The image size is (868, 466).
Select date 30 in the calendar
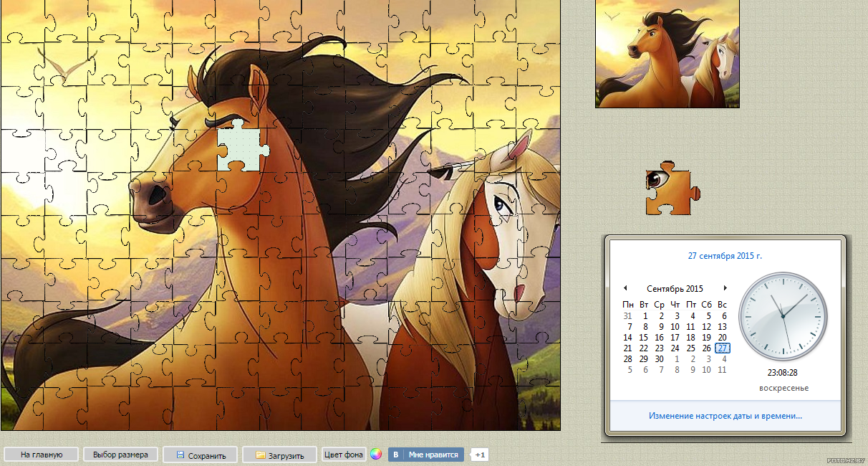pyautogui.click(x=660, y=359)
